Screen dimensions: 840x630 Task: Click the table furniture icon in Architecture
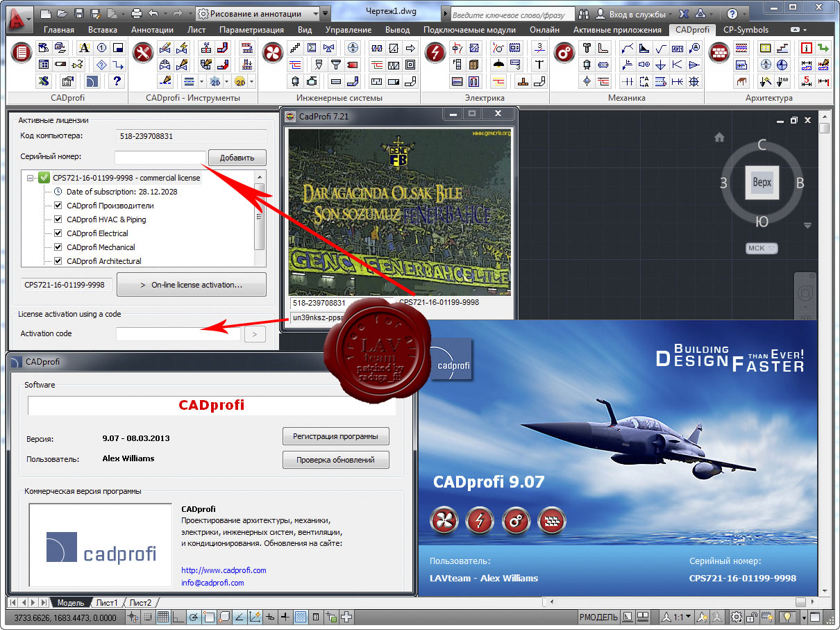pyautogui.click(x=741, y=81)
